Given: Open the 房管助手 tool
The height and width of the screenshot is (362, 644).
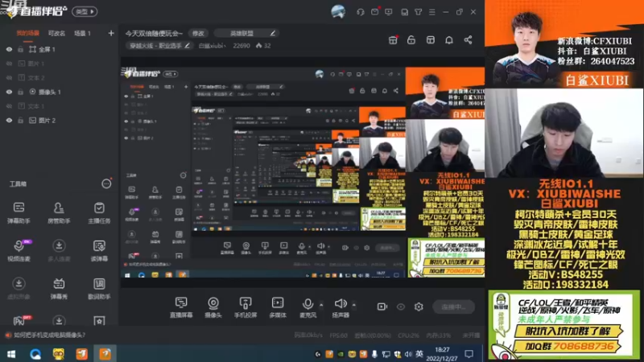Looking at the screenshot, I should [x=59, y=212].
